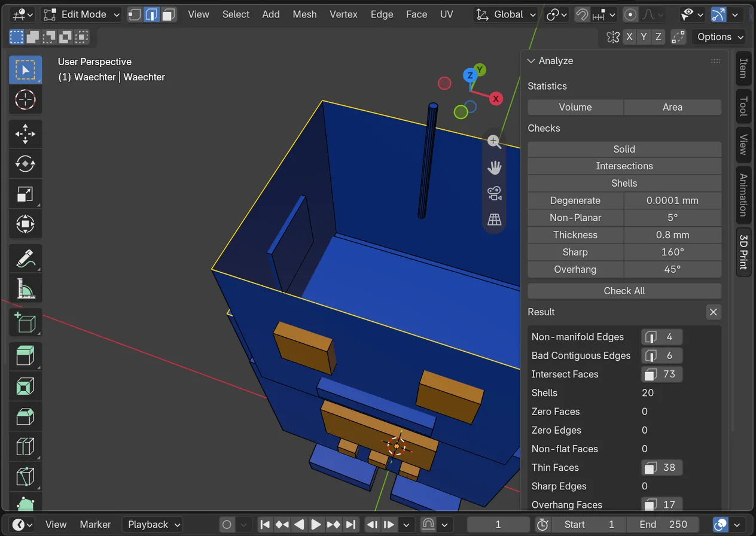Open the Edit Mode dropdown
This screenshot has width=756, height=536.
(81, 14)
